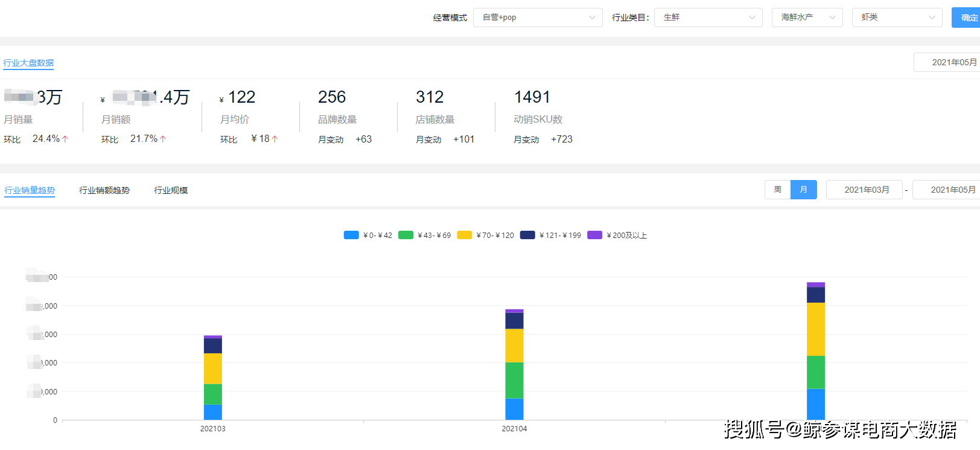Click the 动销SKU数 value 1491
The height and width of the screenshot is (450, 980).
[x=532, y=97]
